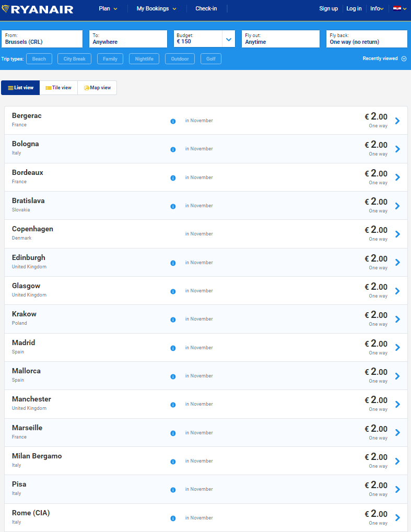Expand the Budget dropdown arrow
Viewport: 411px width, 532px height.
229,39
